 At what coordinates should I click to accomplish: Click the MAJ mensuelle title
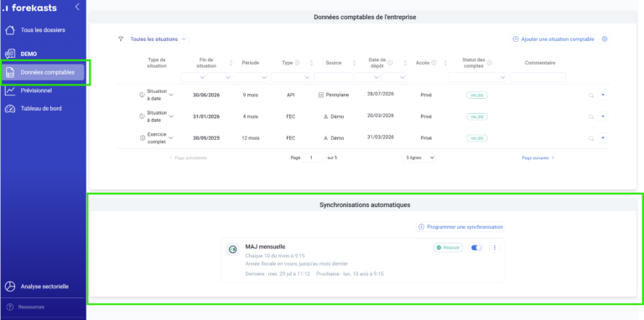(265, 246)
